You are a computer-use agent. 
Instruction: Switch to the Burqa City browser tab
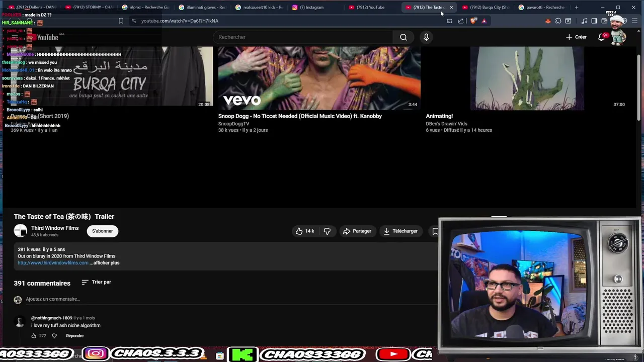pyautogui.click(x=486, y=8)
